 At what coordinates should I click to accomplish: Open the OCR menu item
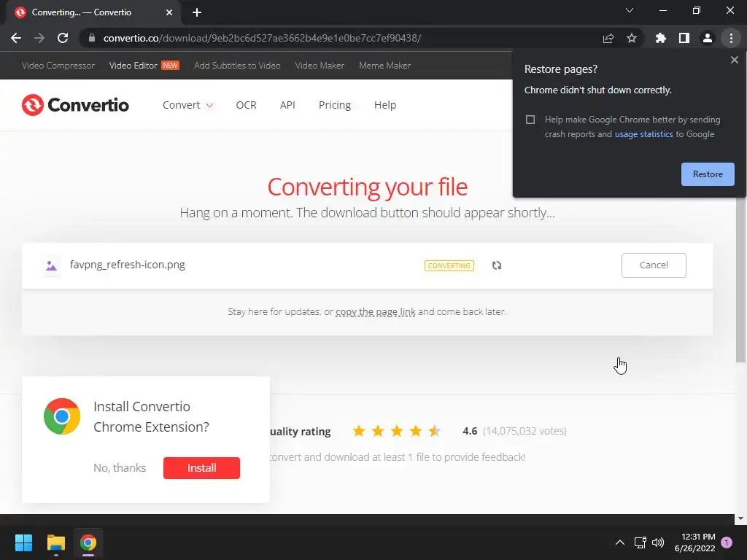(247, 105)
